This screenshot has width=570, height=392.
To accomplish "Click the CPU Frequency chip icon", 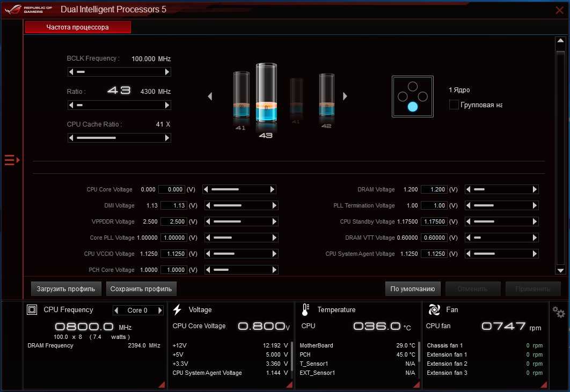I will 32,309.
